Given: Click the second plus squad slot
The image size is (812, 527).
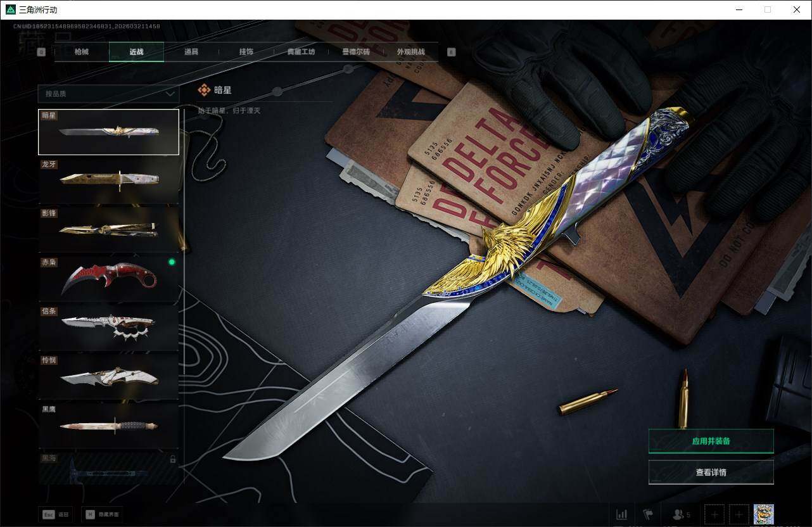Looking at the screenshot, I should 739,514.
